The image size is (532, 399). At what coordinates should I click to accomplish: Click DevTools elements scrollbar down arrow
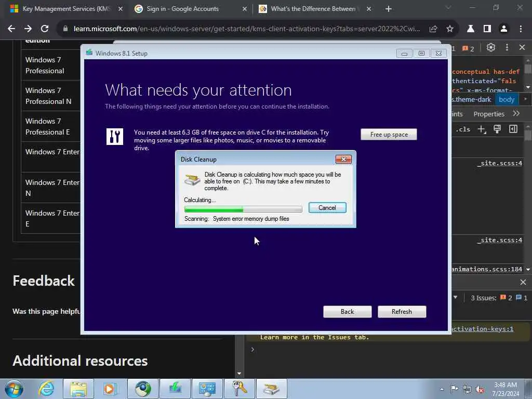(528, 87)
